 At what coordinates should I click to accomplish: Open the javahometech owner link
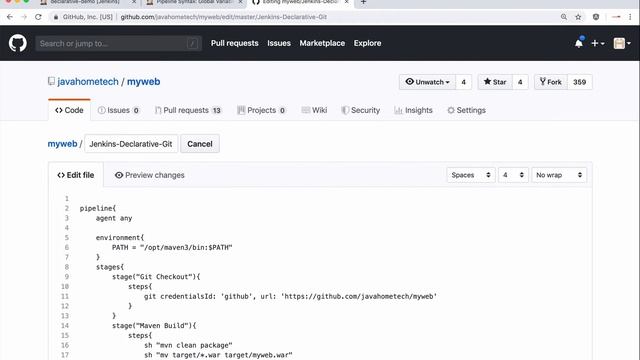pos(88,82)
